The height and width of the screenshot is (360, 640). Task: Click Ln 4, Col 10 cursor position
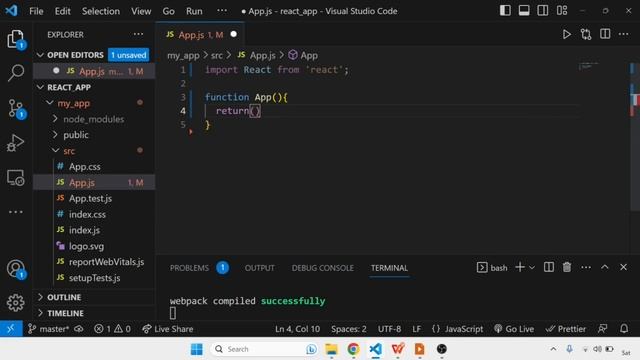[x=298, y=329]
